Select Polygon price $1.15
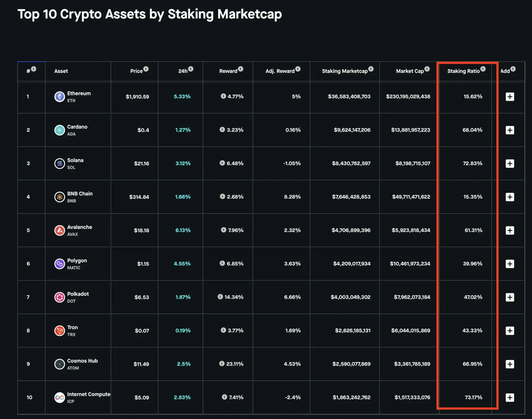532x419 pixels. [143, 264]
